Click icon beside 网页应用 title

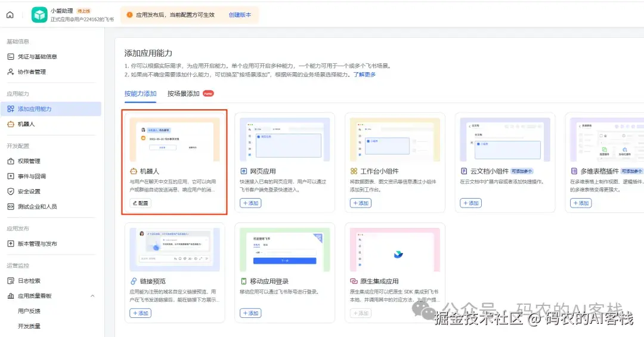click(243, 171)
